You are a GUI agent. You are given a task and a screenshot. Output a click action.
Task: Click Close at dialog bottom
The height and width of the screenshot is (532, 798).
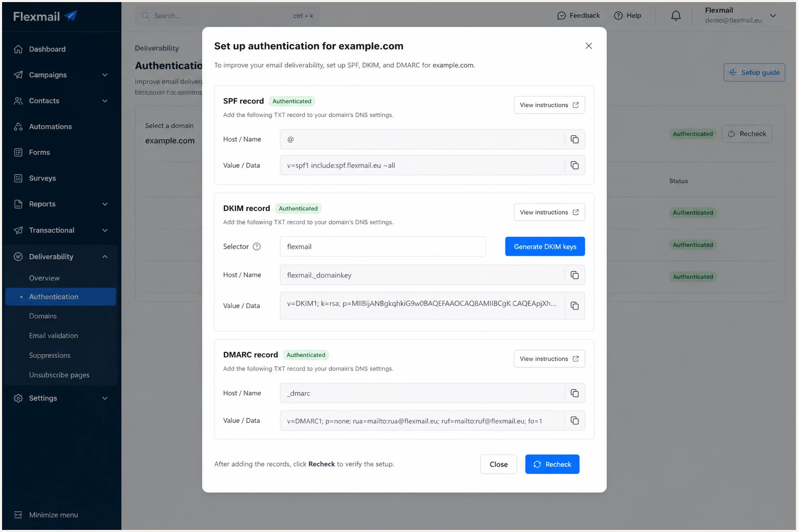click(x=499, y=464)
